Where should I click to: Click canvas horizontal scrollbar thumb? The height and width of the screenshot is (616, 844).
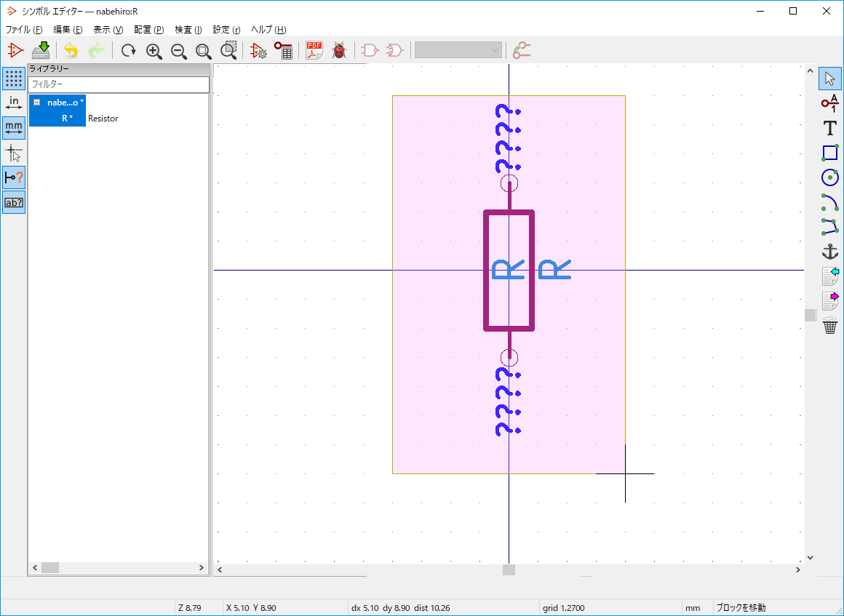(509, 569)
